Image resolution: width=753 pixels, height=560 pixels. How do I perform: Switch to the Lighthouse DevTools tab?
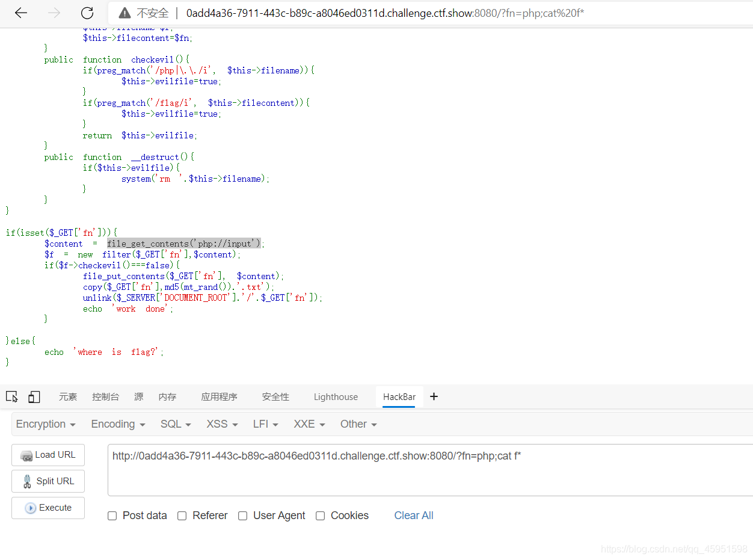pos(336,397)
